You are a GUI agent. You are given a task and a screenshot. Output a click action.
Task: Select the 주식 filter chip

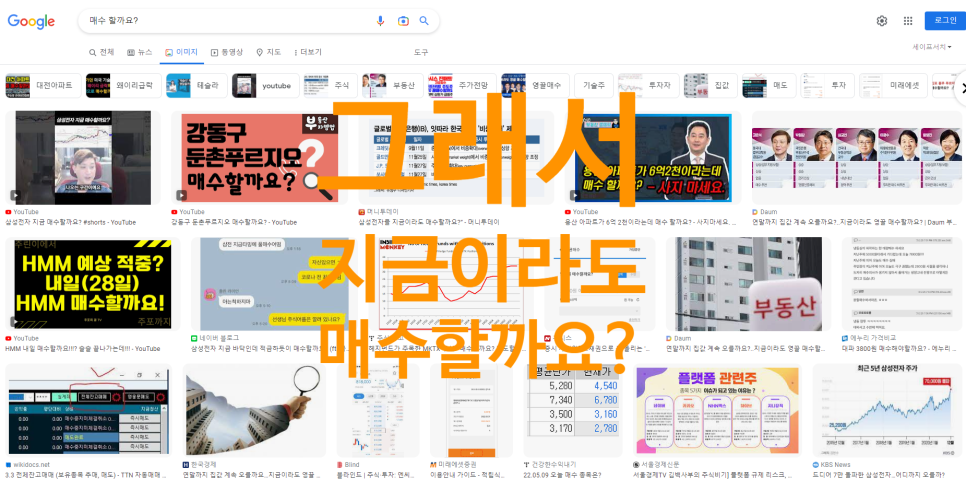331,86
